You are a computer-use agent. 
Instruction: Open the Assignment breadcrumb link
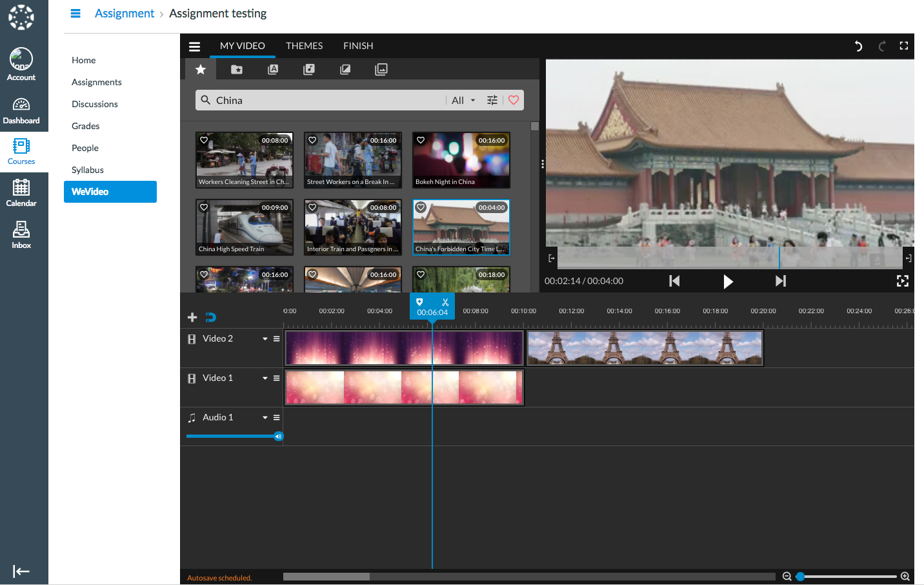(x=125, y=14)
